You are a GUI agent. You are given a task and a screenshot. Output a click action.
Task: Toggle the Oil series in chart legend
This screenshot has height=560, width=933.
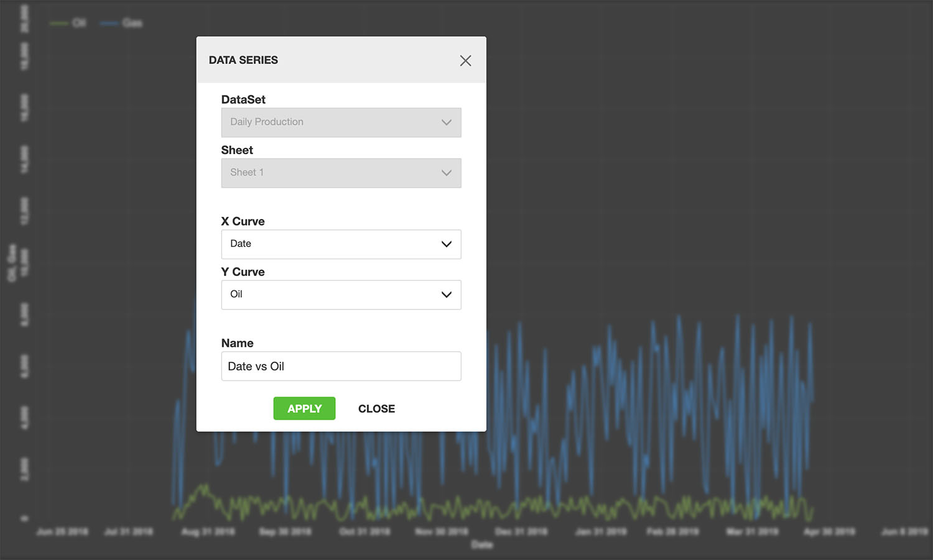coord(68,23)
